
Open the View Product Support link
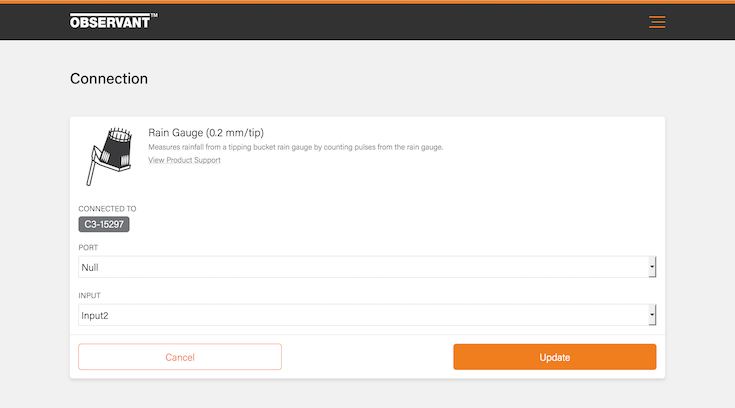tap(184, 160)
